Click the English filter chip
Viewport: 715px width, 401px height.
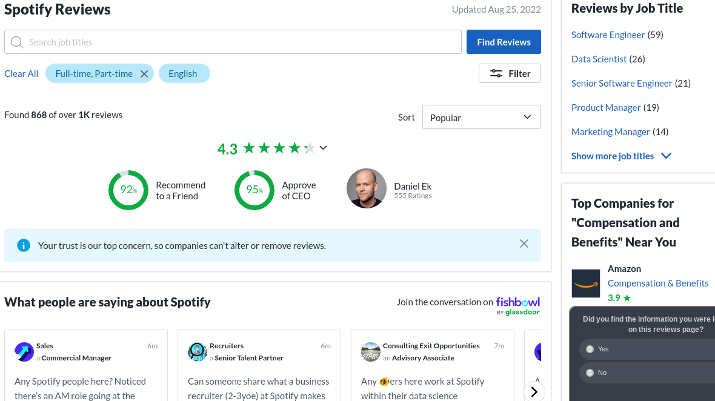pyautogui.click(x=184, y=74)
